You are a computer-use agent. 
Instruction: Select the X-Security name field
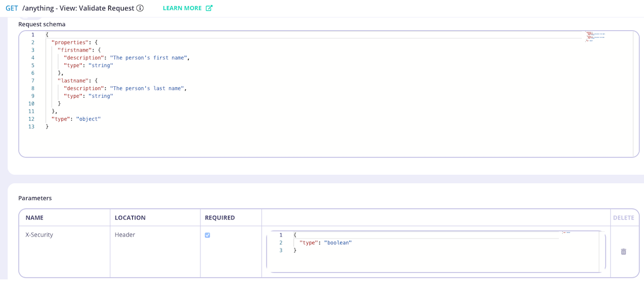40,235
